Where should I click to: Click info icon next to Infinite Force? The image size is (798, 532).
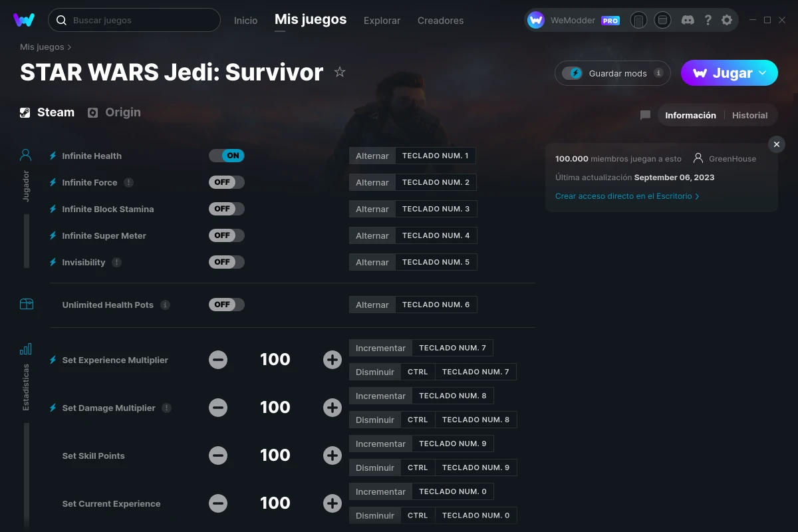coord(129,182)
